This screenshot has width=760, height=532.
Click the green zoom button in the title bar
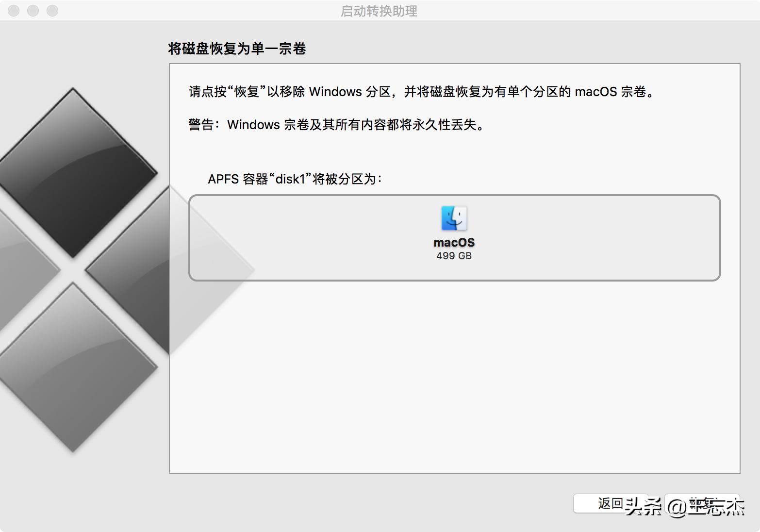52,11
